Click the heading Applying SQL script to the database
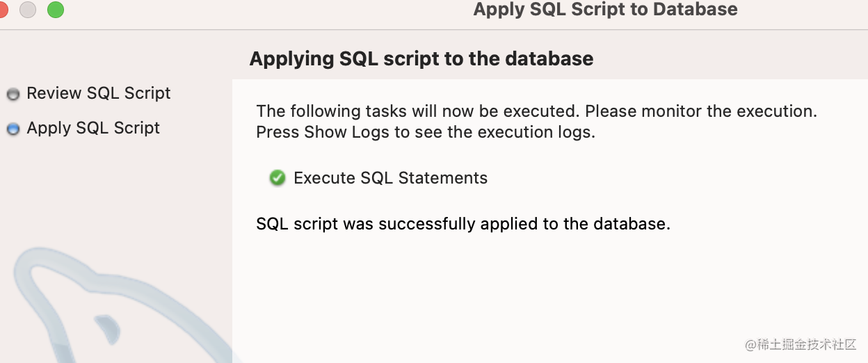The height and width of the screenshot is (363, 868). [x=421, y=58]
